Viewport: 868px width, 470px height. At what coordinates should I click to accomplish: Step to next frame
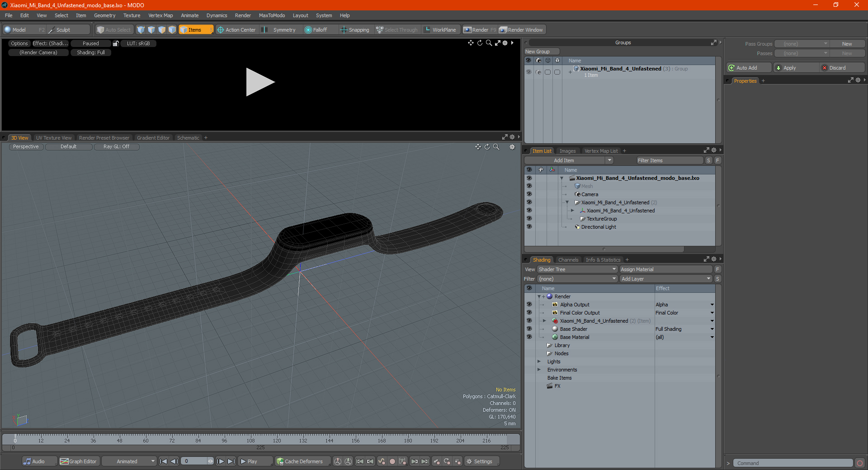[220, 461]
